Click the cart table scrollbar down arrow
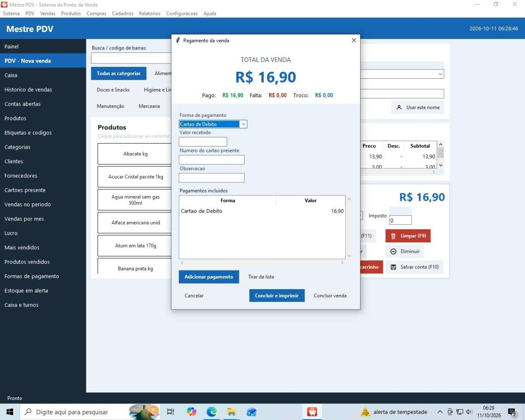The width and height of the screenshot is (525, 420). click(441, 165)
